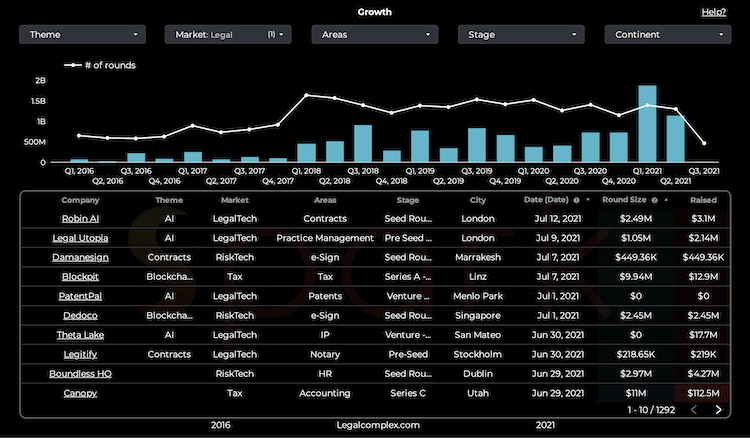Screen dimensions: 750x438
Task: Select the $449.36K round size cell
Action: [x=636, y=257]
